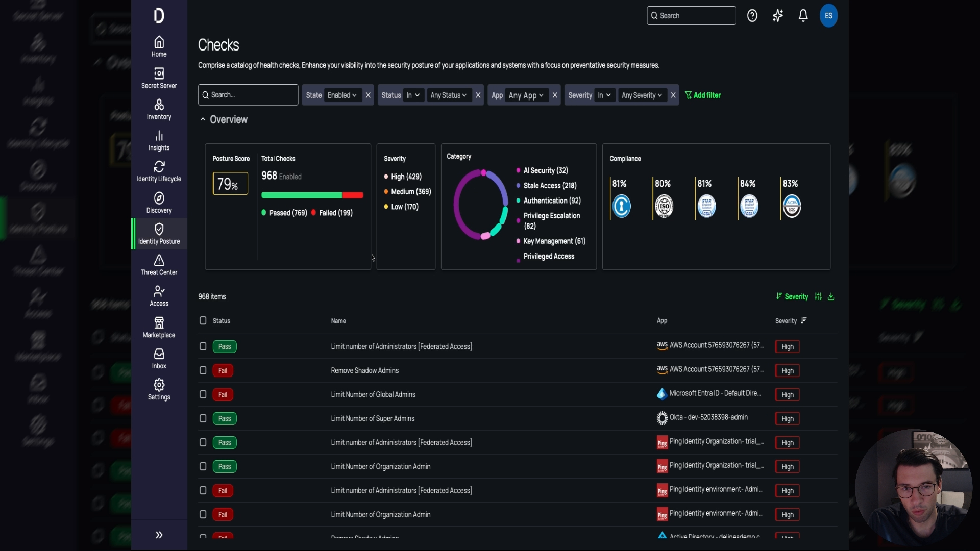Open column settings with the sliders icon
This screenshot has width=980, height=551.
818,296
